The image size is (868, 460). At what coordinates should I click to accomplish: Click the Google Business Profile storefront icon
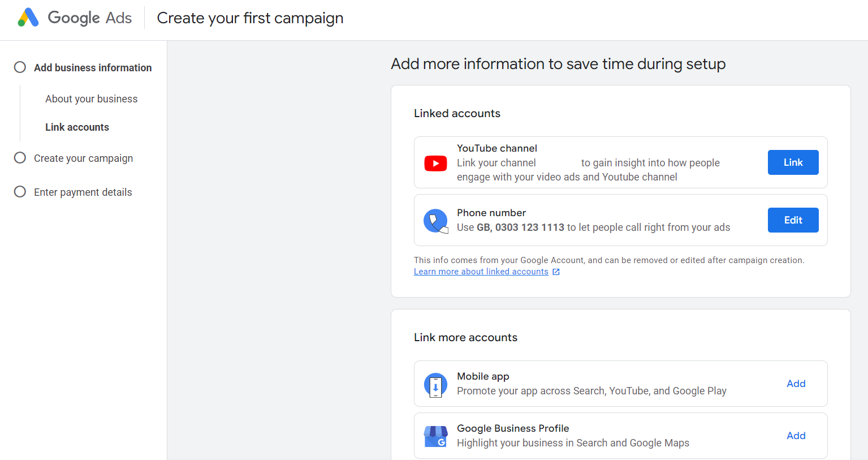coord(435,436)
